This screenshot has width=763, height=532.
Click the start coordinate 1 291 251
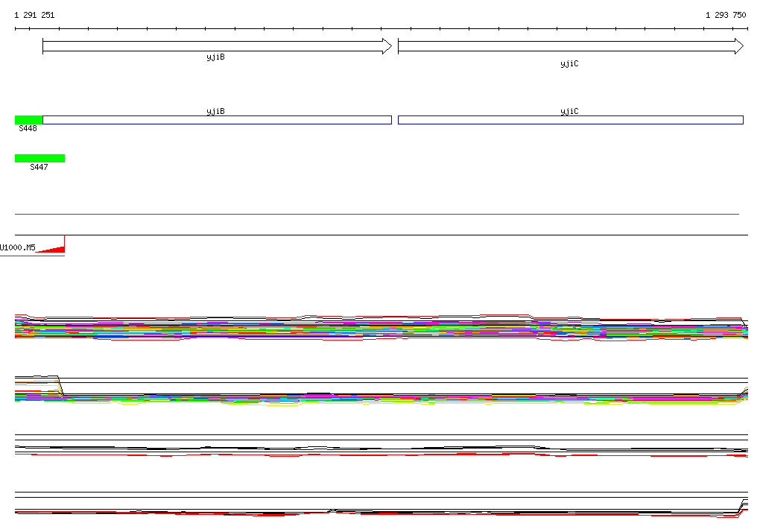[x=34, y=15]
